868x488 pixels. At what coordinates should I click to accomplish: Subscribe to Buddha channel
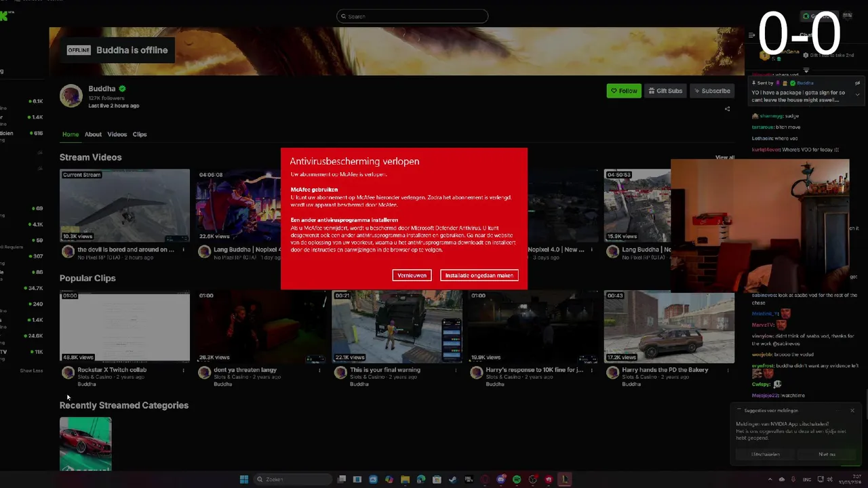[x=712, y=91]
